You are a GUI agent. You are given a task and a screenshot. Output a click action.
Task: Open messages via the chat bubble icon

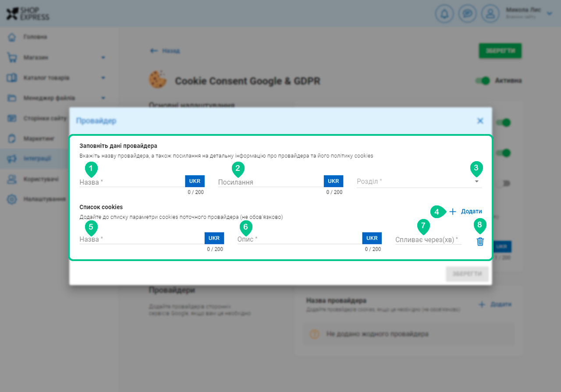pyautogui.click(x=468, y=14)
